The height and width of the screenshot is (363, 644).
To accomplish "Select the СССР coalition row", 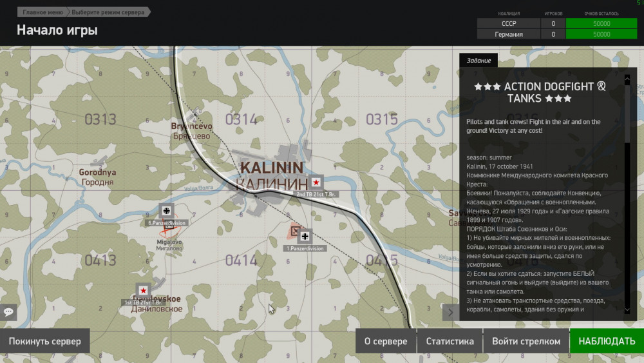I will tap(557, 23).
